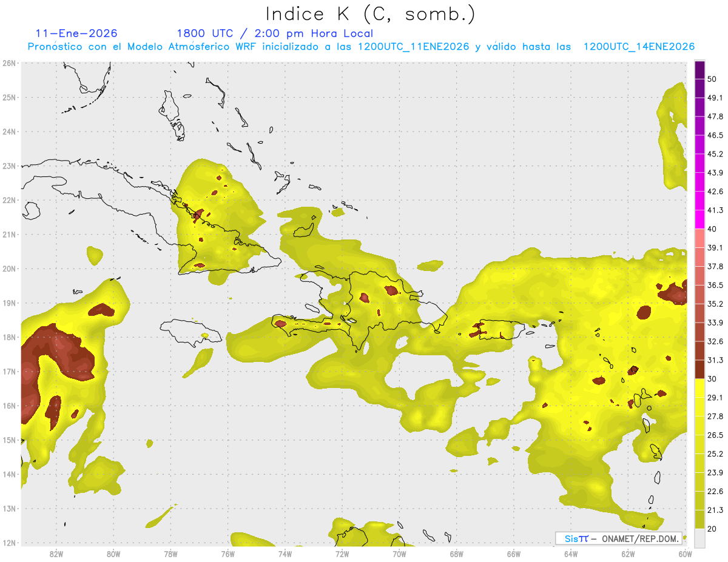Screen dimensions: 728x562
Task: Click the latitude label "22N"
Action: click(9, 200)
